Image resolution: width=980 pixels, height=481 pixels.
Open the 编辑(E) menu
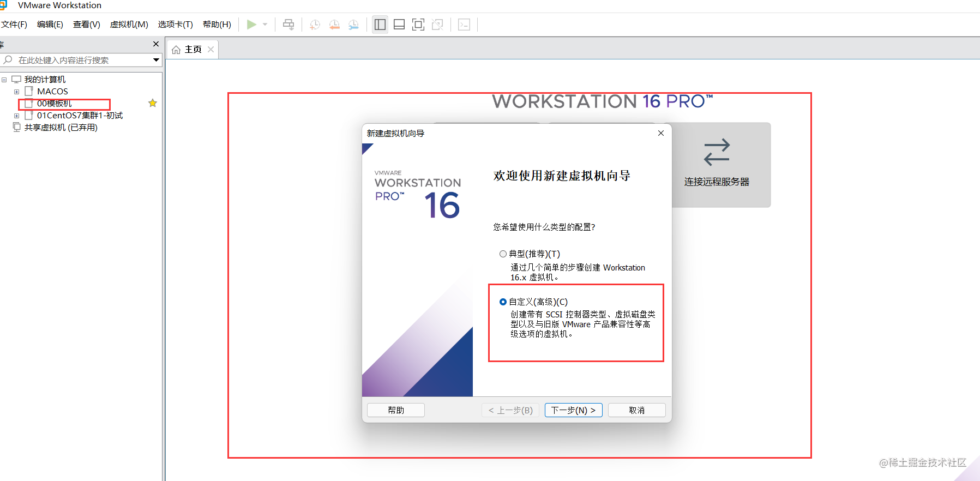(50, 25)
